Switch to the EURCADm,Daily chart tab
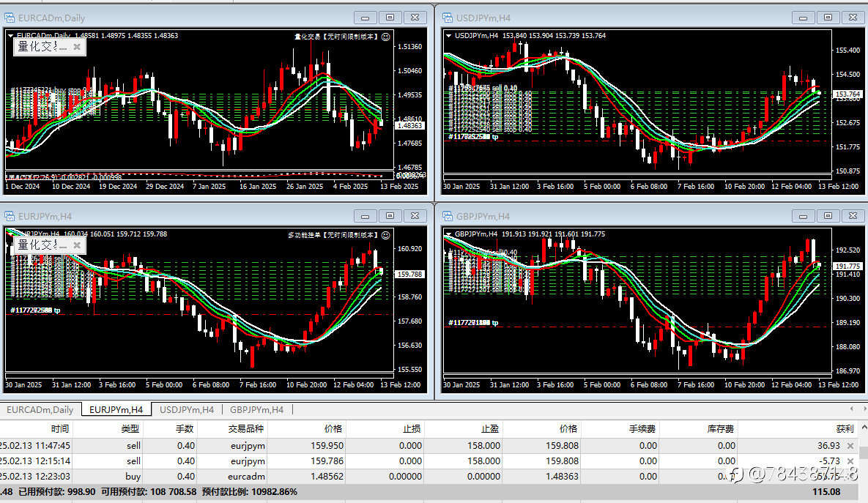 40,409
